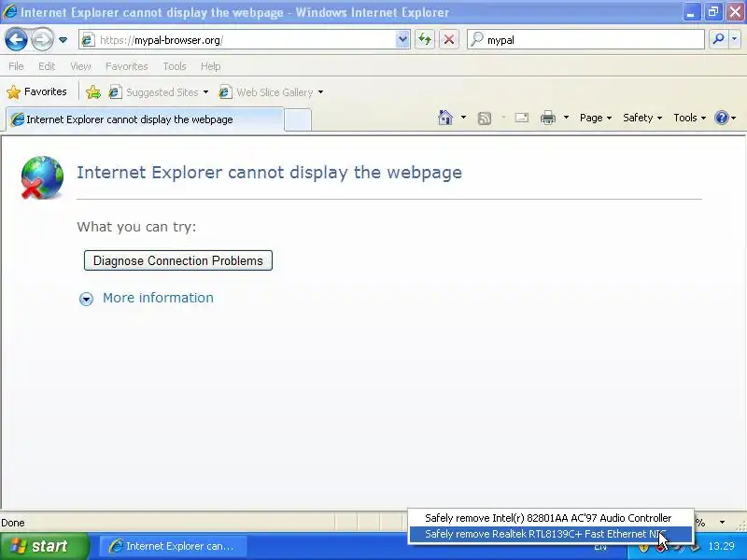Image resolution: width=747 pixels, height=560 pixels.
Task: Run search with the magnifier button
Action: [x=718, y=39]
